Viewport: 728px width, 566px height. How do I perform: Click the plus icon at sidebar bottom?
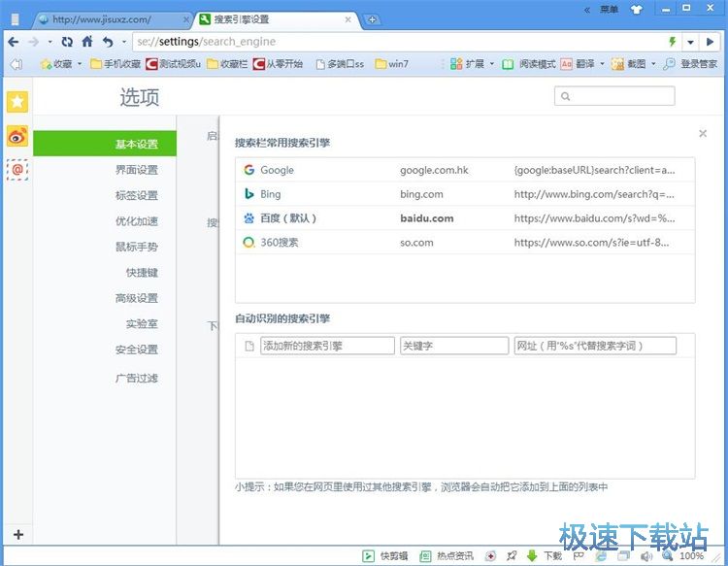pos(17,535)
